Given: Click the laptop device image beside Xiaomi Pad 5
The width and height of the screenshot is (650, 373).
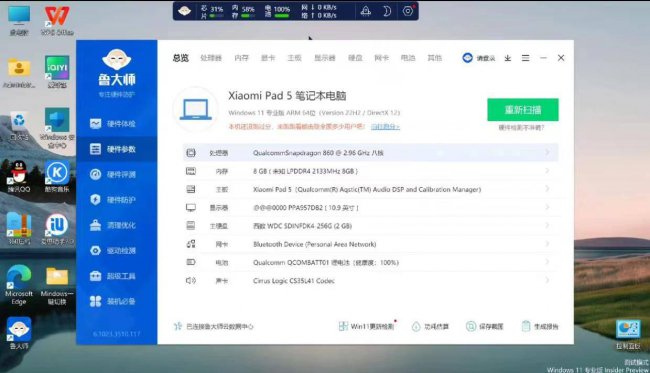Looking at the screenshot, I should coord(195,110).
